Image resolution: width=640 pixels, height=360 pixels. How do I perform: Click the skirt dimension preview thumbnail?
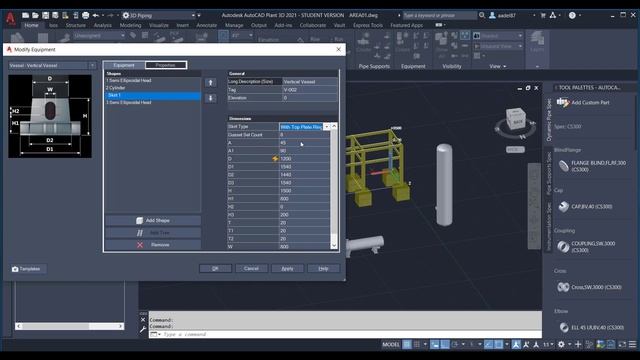pos(50,116)
